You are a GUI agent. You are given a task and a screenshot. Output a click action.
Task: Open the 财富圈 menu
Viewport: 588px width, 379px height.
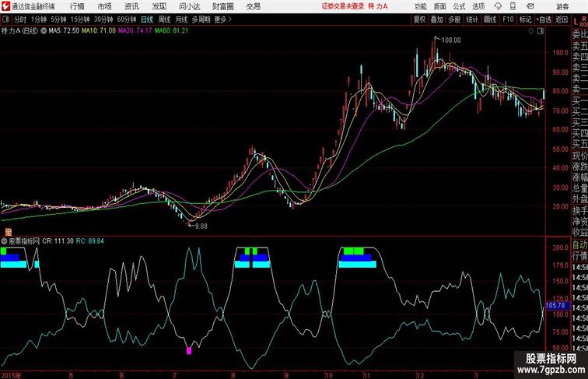(222, 6)
